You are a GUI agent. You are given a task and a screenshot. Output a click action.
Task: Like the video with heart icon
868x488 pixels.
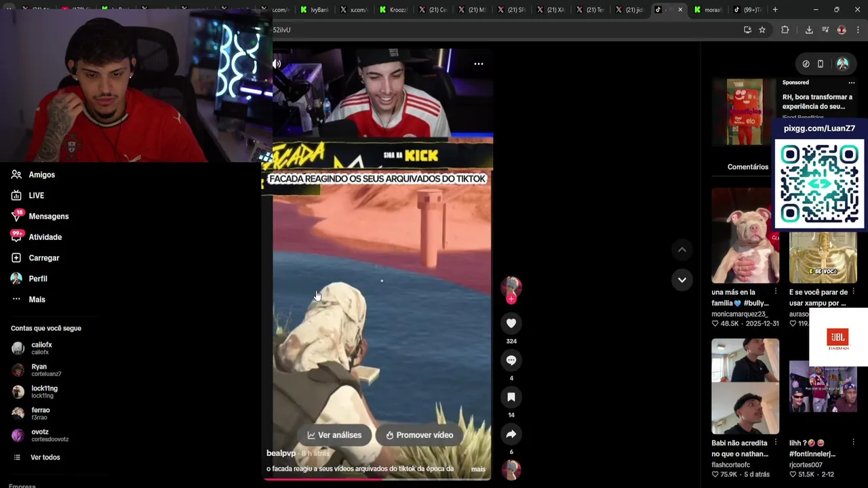(511, 324)
